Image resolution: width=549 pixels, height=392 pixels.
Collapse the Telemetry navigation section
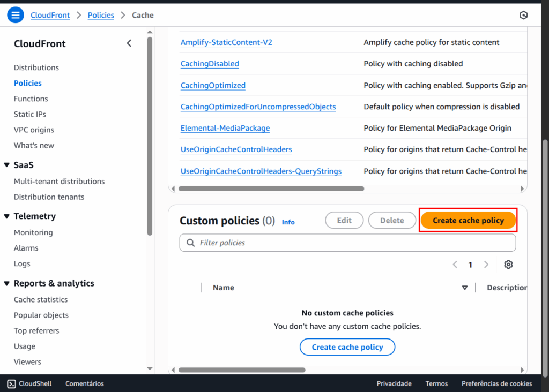pyautogui.click(x=7, y=216)
